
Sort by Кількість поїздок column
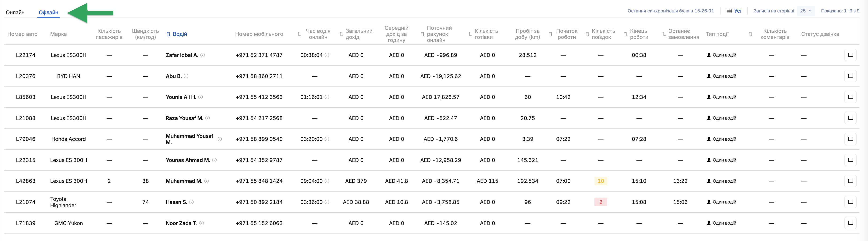(x=587, y=34)
